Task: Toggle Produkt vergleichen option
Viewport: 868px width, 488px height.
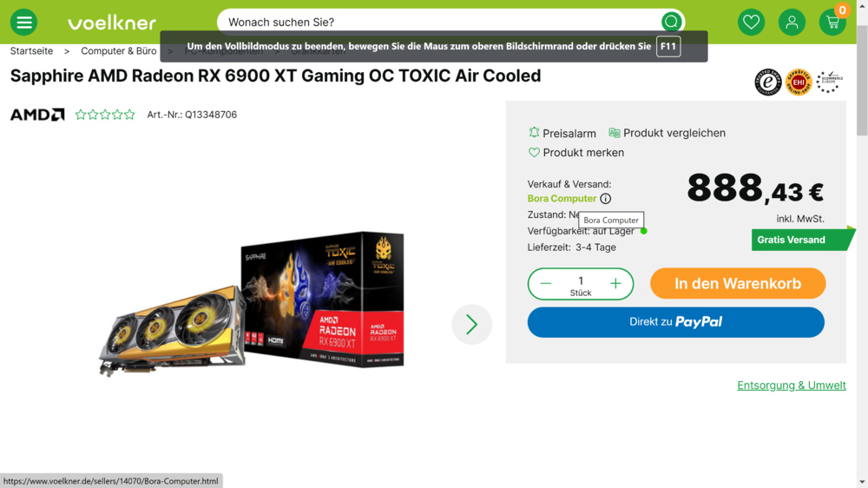Action: 667,133
